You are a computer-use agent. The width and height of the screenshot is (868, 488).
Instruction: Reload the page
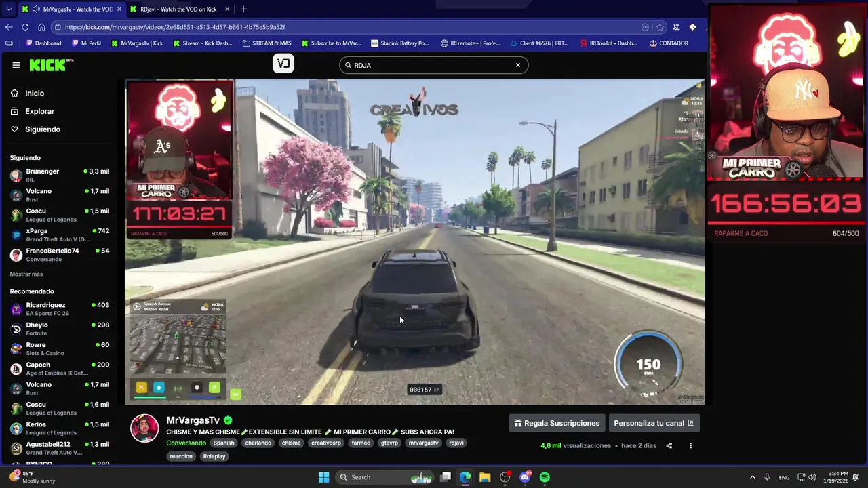click(25, 27)
